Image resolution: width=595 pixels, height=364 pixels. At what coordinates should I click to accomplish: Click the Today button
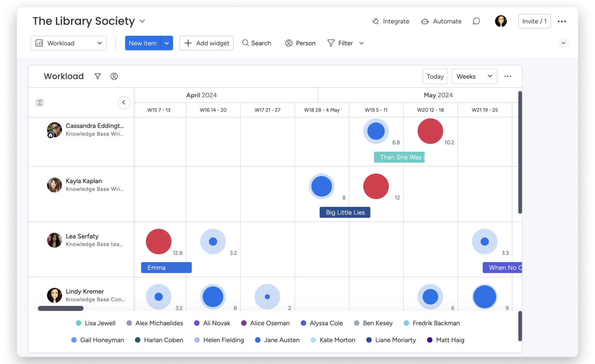[x=435, y=76]
